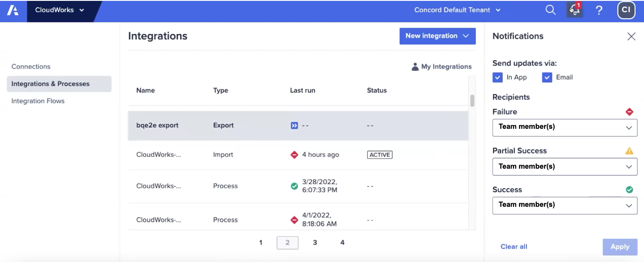This screenshot has width=644, height=262.
Task: Select Connections in the sidebar
Action: tap(31, 66)
